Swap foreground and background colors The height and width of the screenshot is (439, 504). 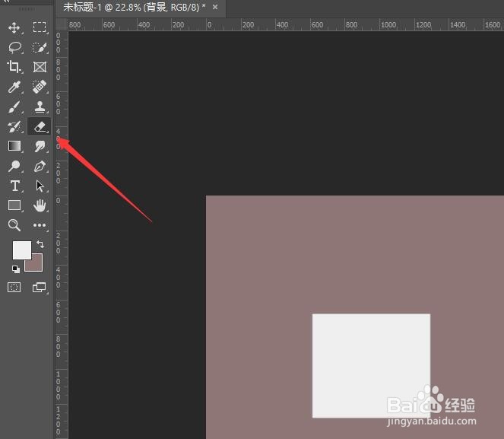point(40,244)
